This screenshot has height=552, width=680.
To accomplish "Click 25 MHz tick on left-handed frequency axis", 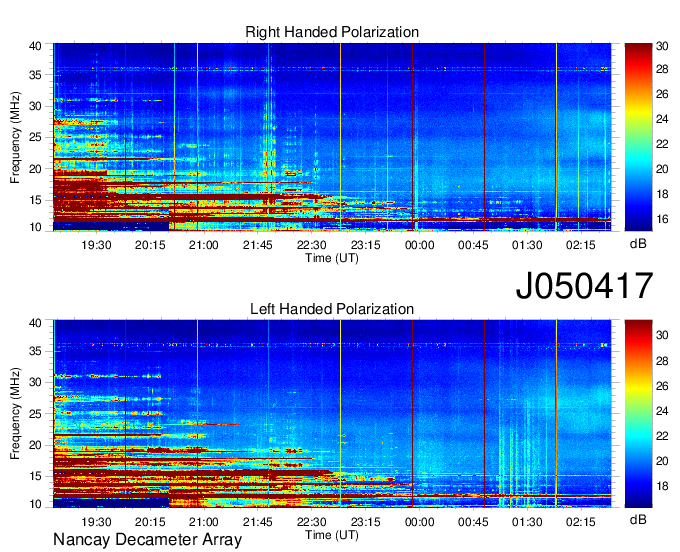I will [x=35, y=414].
